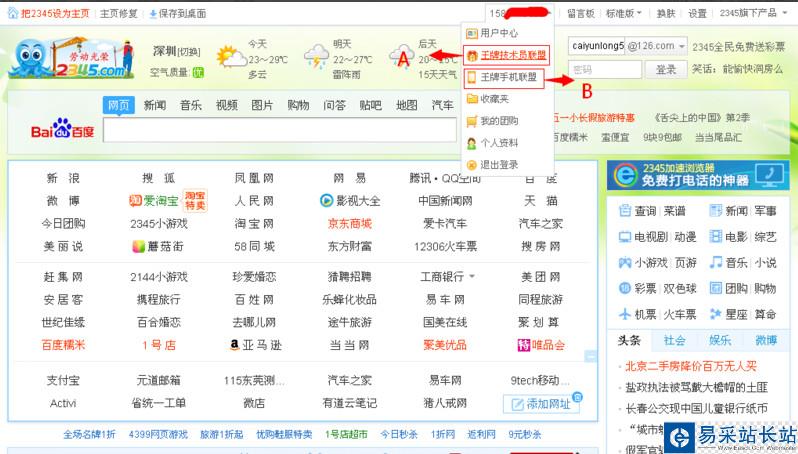Click the 机票 airplane icon
This screenshot has width=798, height=454.
point(624,314)
